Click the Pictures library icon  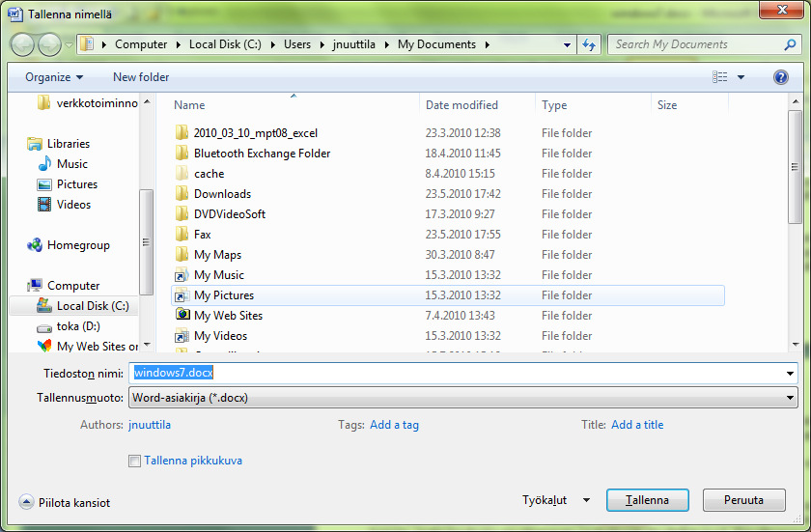point(44,184)
